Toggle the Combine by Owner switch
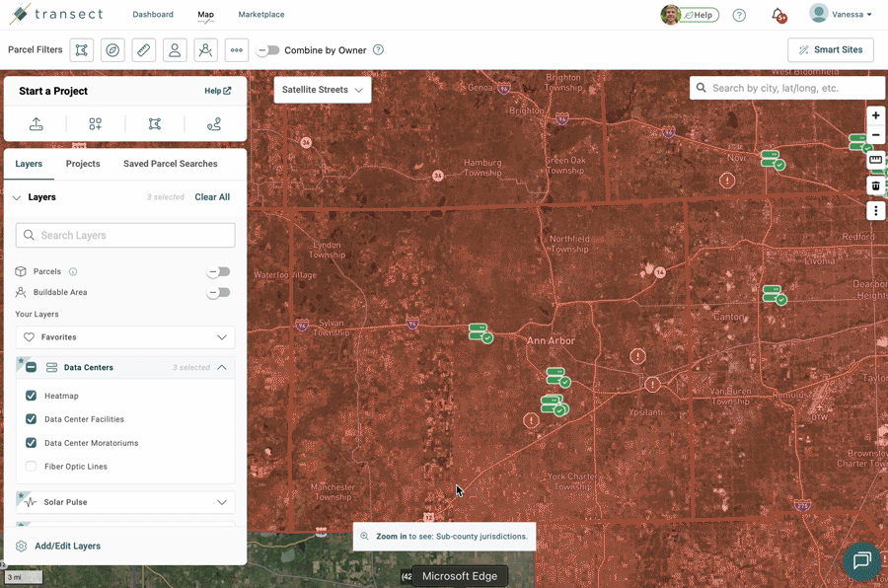888x588 pixels. (x=268, y=50)
